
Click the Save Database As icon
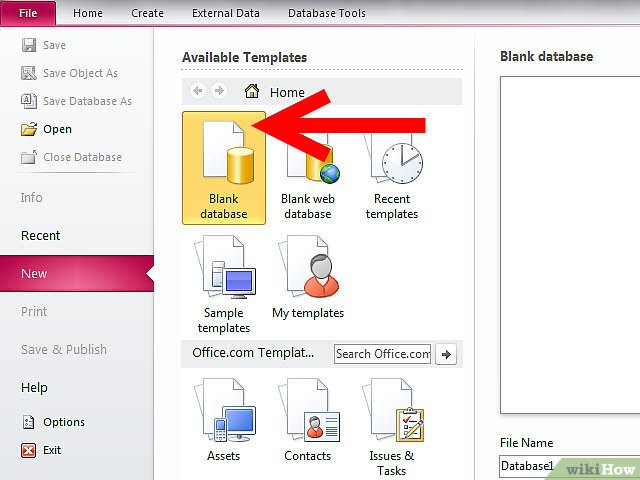click(x=29, y=101)
